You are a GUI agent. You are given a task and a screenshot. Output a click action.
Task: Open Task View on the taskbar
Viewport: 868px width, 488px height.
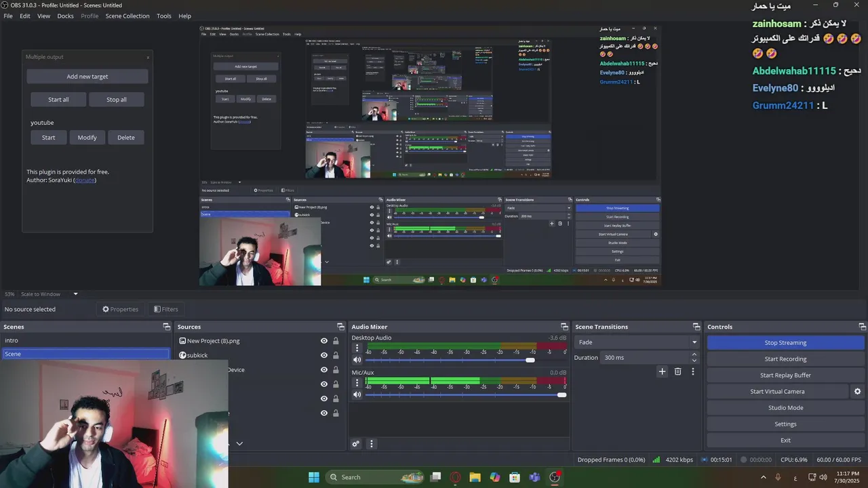436,477
